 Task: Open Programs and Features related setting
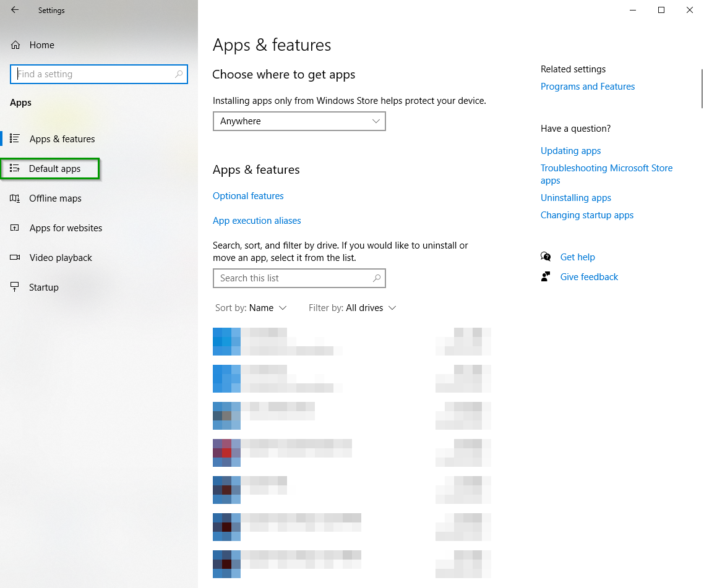click(587, 87)
